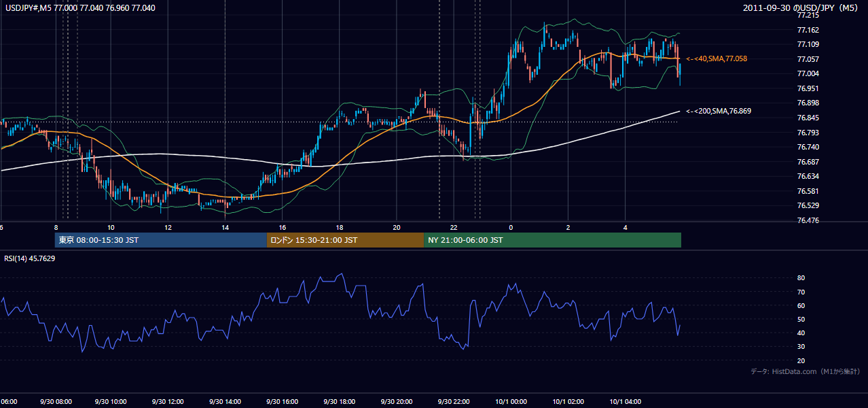868x408 pixels.
Task: Click the '<--<200,SMA,76.869' moving average label
Action: pyautogui.click(x=719, y=111)
